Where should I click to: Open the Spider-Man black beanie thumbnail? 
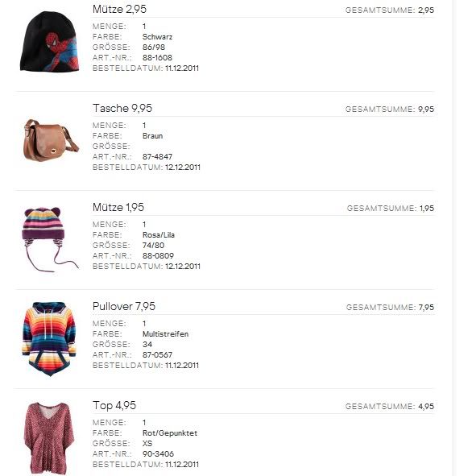point(49,42)
